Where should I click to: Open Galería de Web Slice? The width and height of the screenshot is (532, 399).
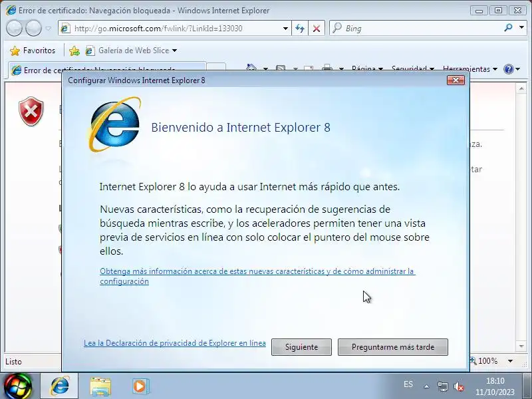coord(133,51)
